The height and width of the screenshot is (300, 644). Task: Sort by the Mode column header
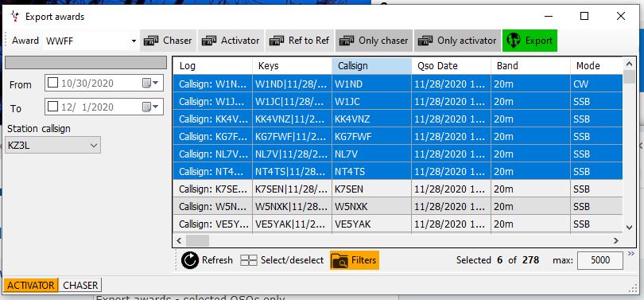[x=596, y=66]
